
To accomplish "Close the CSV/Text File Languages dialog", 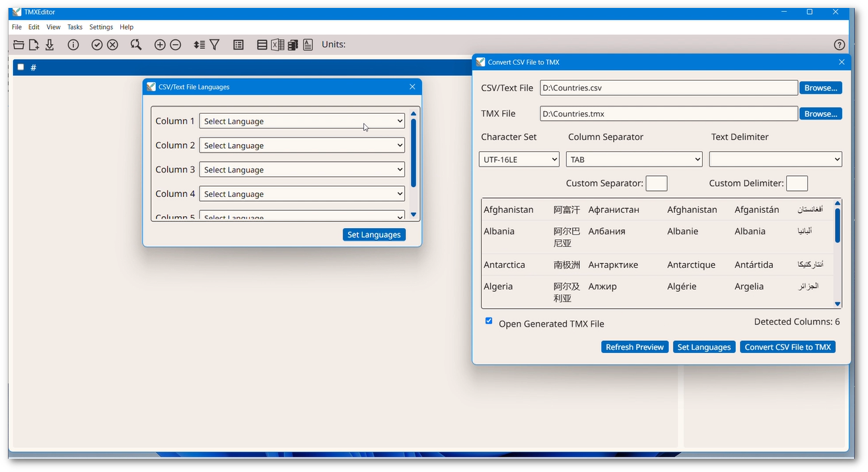I will [412, 87].
